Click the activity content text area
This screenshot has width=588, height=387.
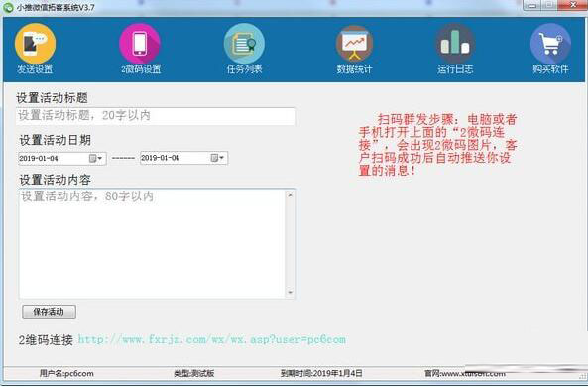click(x=152, y=243)
